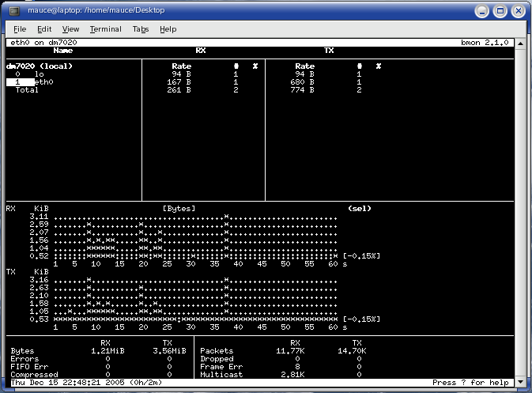Click the total RX rate '261 B'
The image size is (532, 393).
click(x=179, y=90)
